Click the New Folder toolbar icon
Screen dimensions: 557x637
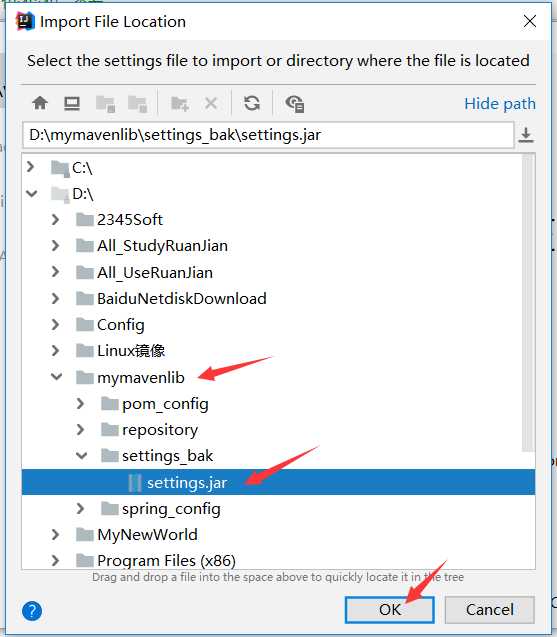[180, 103]
